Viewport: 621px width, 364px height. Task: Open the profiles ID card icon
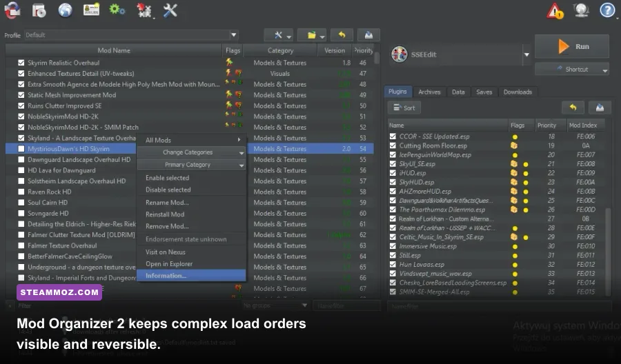click(x=92, y=10)
